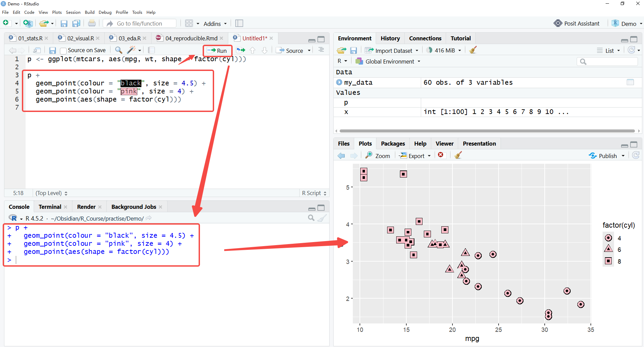Click the Run button in editor toolbar
Image resolution: width=644 pixels, height=347 pixels.
[x=217, y=50]
